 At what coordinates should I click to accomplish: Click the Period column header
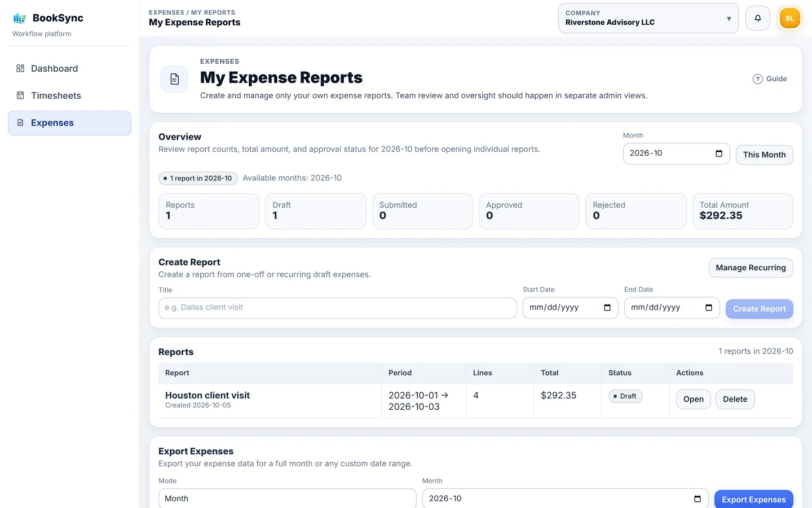(400, 373)
